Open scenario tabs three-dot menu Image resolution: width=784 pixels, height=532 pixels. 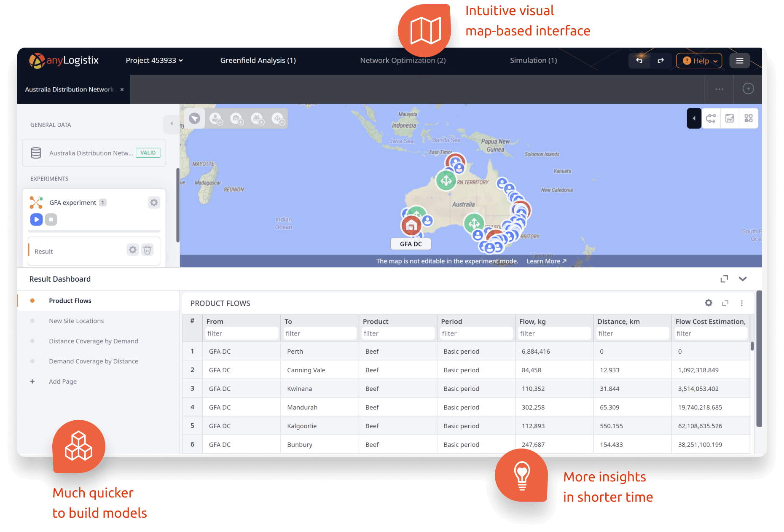pyautogui.click(x=719, y=89)
